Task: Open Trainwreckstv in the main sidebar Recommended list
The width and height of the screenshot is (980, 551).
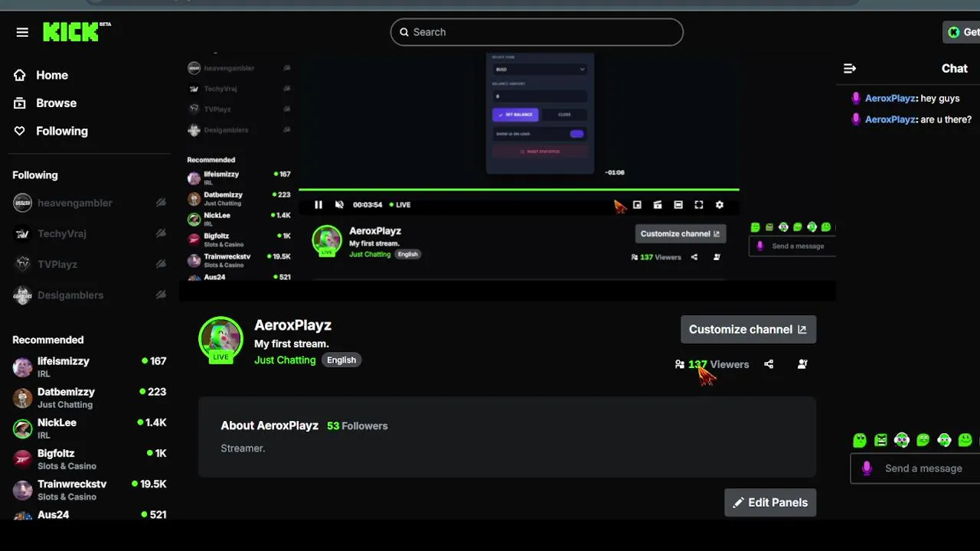Action: (90, 489)
